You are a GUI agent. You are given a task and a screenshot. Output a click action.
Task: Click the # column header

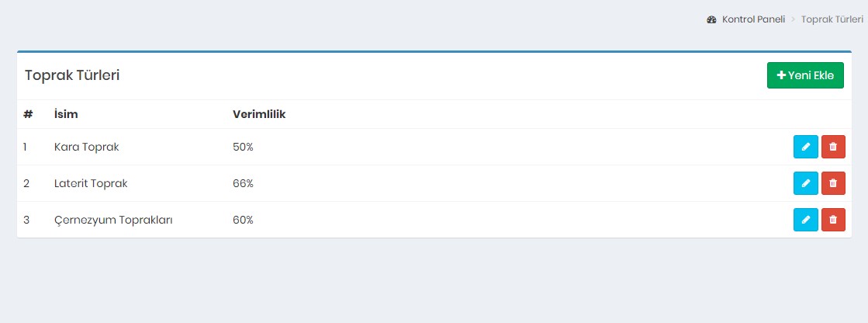tap(28, 115)
